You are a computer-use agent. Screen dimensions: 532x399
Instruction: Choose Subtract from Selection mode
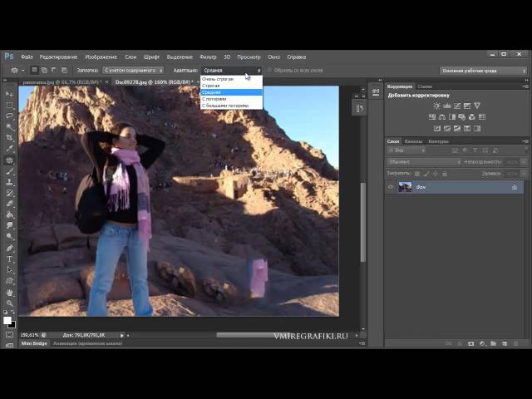tap(54, 70)
